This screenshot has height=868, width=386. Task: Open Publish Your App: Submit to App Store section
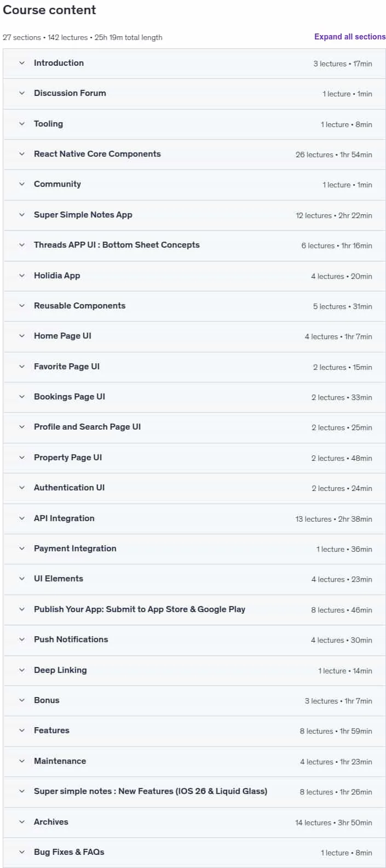pos(194,609)
